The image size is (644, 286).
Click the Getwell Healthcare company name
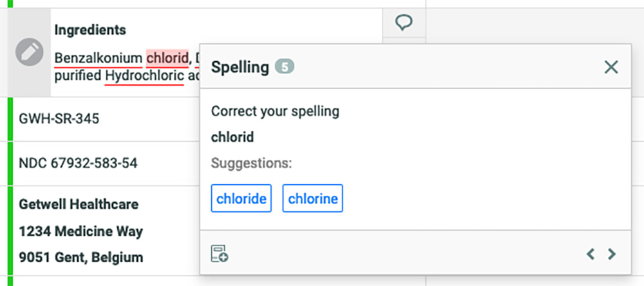(x=79, y=204)
